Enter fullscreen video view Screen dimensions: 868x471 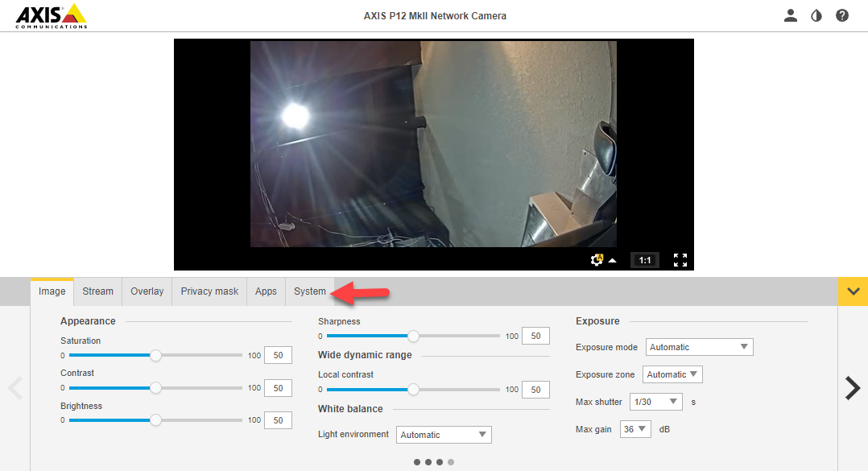click(680, 260)
